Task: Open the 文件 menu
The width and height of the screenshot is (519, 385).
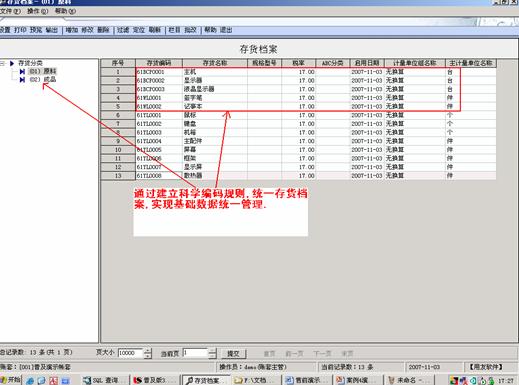Action: pos(10,11)
